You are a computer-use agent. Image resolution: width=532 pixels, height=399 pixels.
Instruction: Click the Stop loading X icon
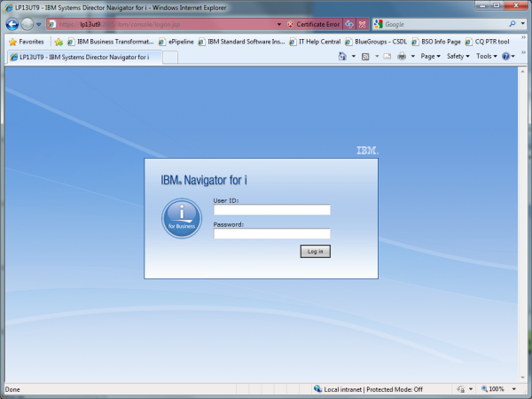pos(362,24)
